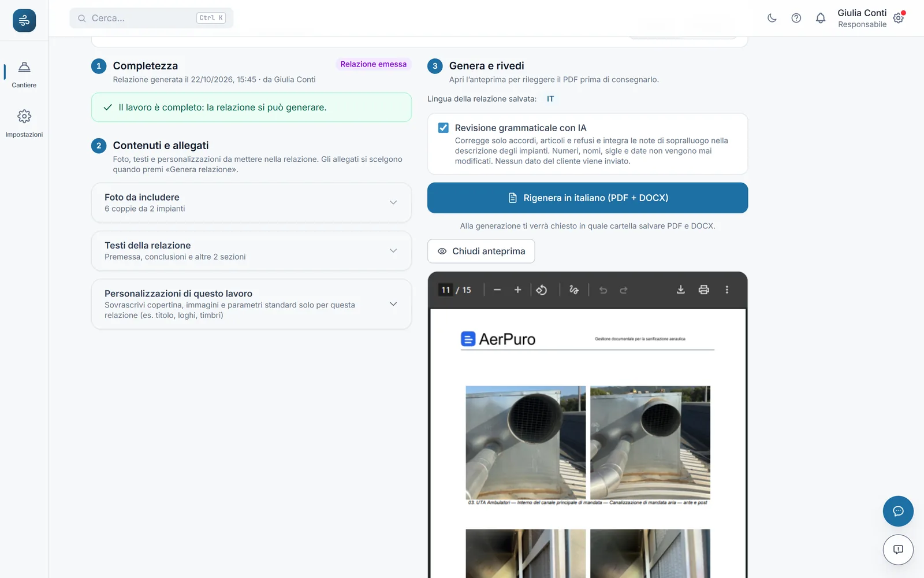924x578 pixels.
Task: Redo in the PDF viewer toolbar
Action: pyautogui.click(x=624, y=290)
